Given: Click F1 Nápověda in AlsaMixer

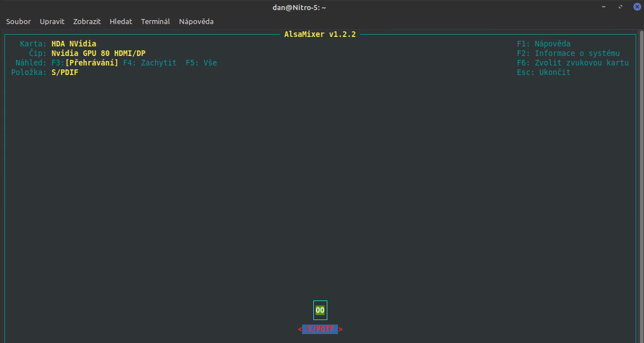Looking at the screenshot, I should click(x=543, y=44).
